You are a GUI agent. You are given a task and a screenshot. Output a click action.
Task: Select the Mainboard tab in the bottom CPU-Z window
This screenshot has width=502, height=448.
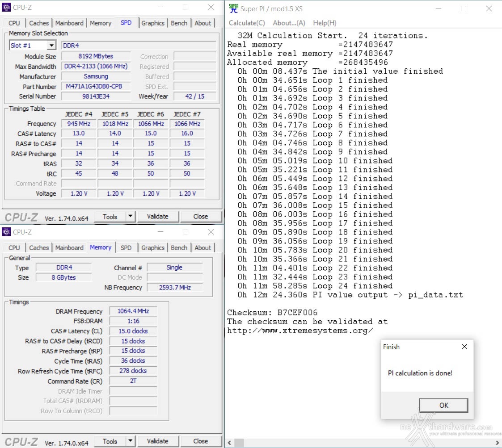pos(69,248)
